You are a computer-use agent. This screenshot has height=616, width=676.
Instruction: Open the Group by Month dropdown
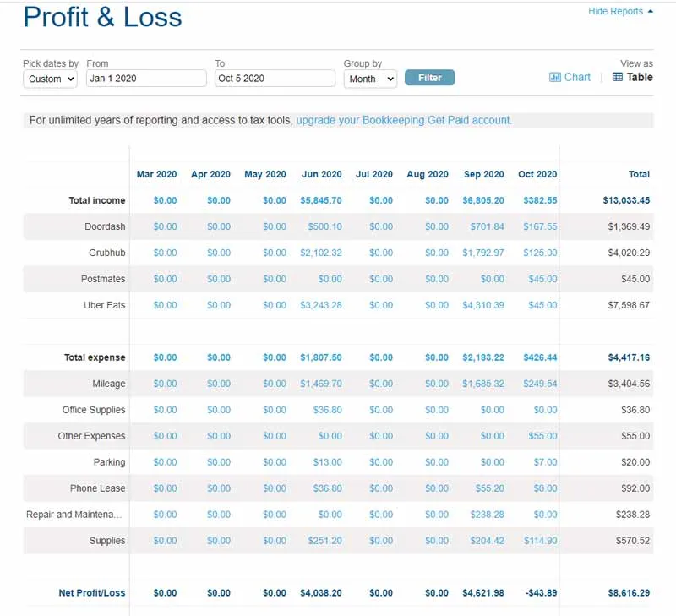tap(370, 79)
